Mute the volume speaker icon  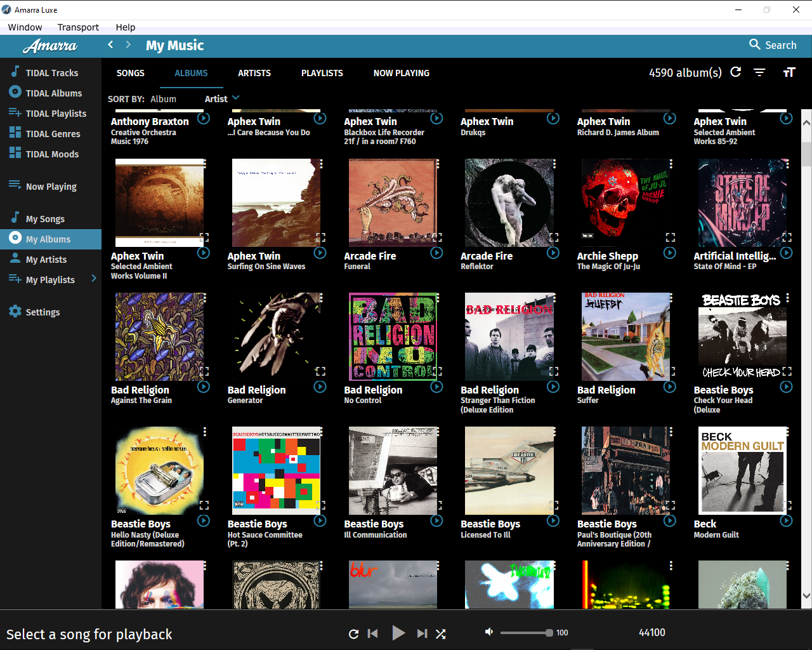pyautogui.click(x=489, y=632)
